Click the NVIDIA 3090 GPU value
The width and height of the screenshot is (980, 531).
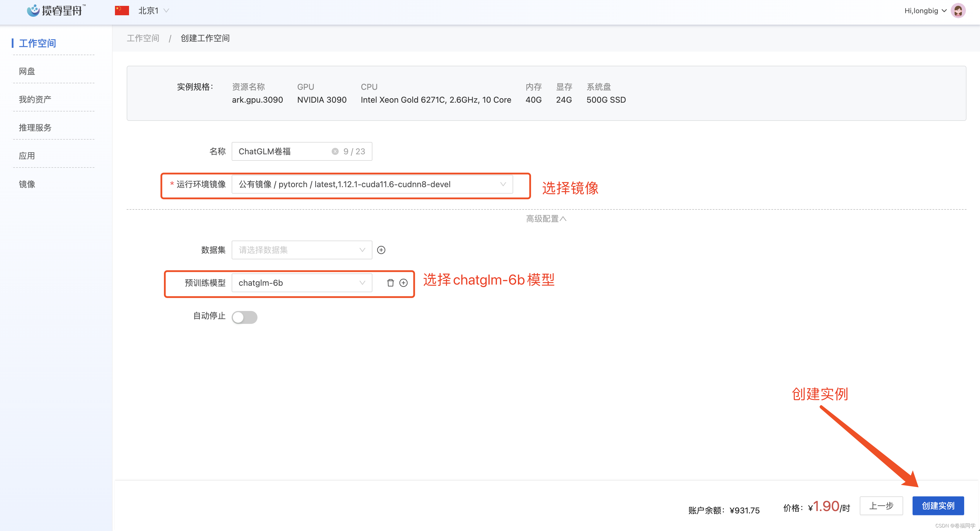click(321, 100)
